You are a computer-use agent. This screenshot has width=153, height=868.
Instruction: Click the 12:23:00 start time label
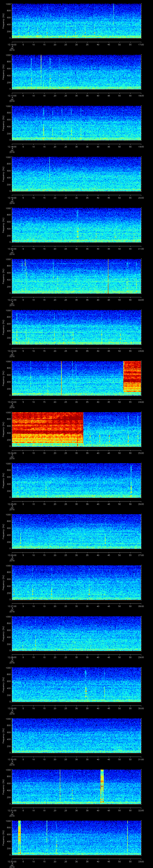click(x=12, y=402)
